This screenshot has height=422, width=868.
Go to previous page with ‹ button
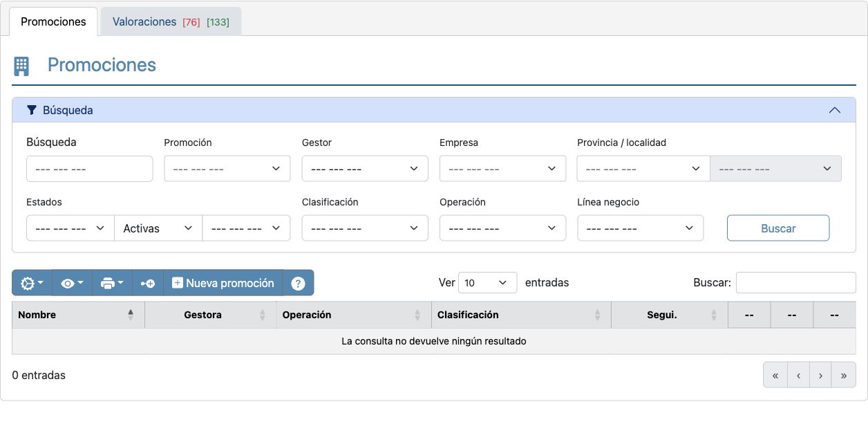pos(798,376)
